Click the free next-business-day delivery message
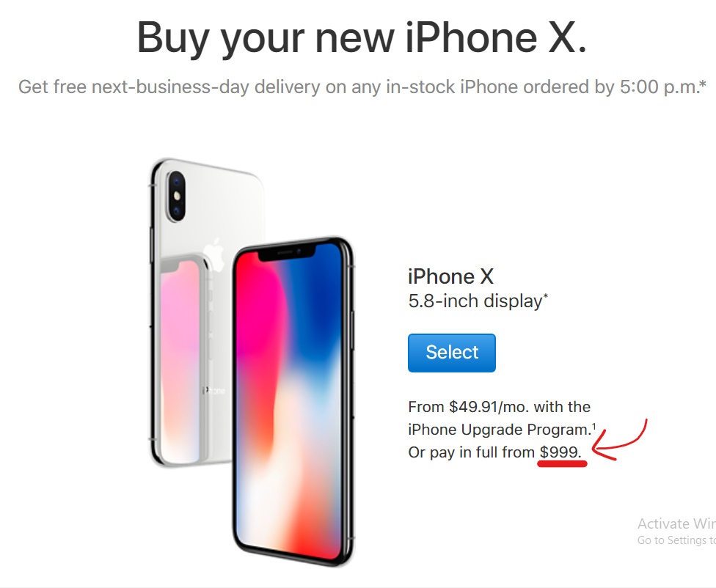The width and height of the screenshot is (716, 588). (362, 87)
